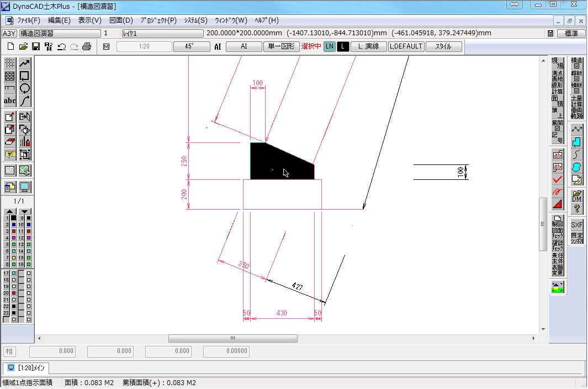
Task: Click the Undo arrow icon
Action: [61, 46]
